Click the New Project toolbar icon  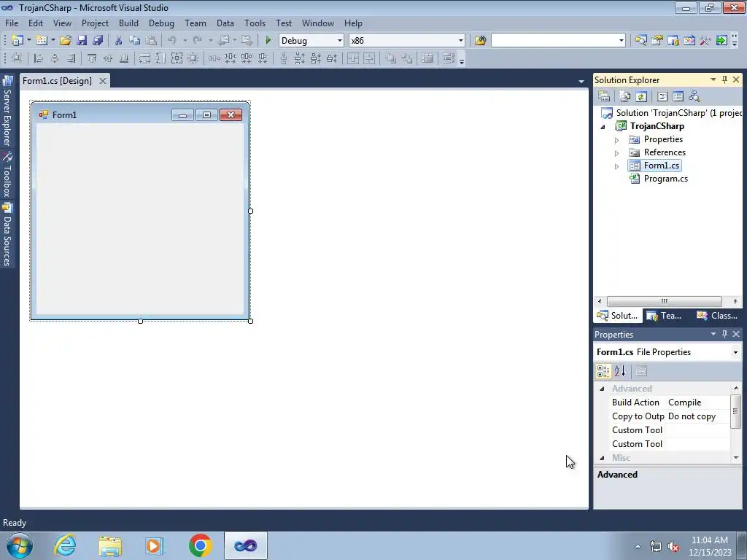(18, 41)
